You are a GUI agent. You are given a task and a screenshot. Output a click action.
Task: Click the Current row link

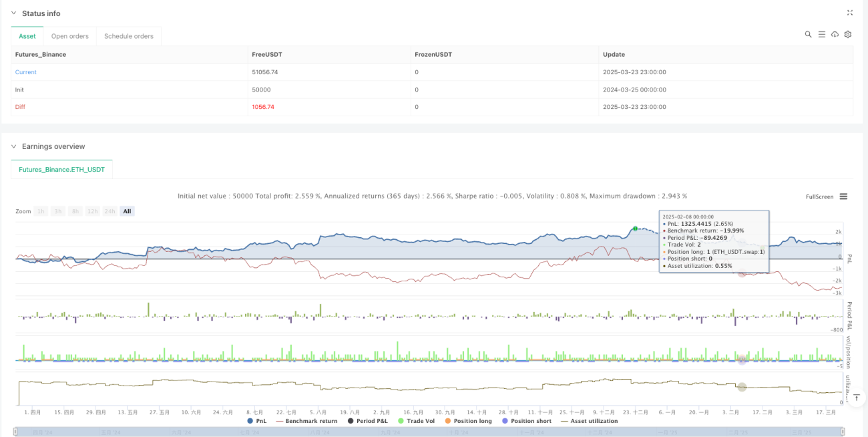coord(26,72)
